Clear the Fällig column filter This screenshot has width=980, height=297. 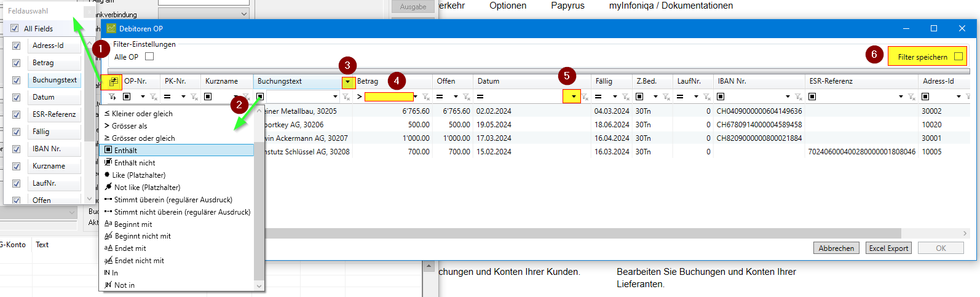(x=626, y=97)
